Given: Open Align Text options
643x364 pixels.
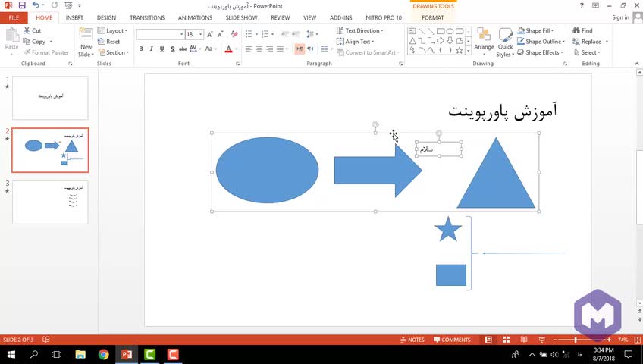Looking at the screenshot, I should tap(355, 42).
